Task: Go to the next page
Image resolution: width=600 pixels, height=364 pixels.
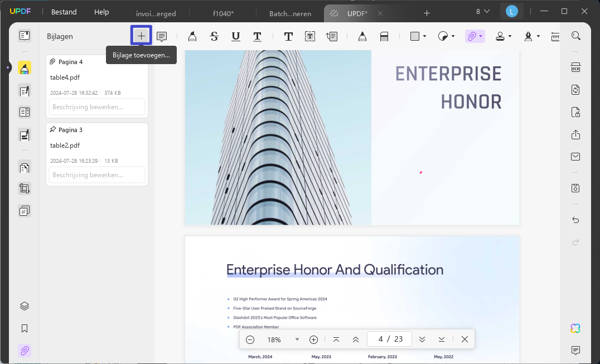Action: pyautogui.click(x=422, y=339)
